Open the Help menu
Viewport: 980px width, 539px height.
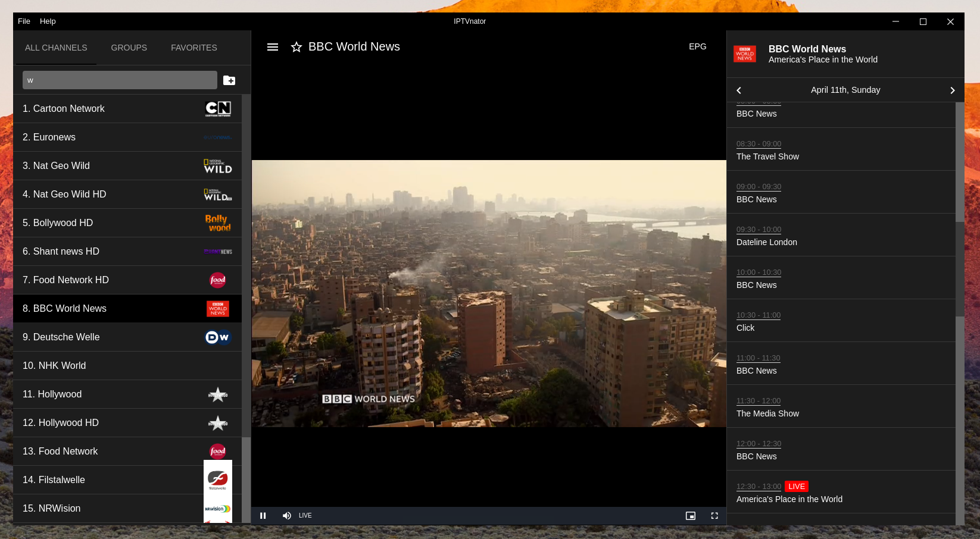click(48, 21)
